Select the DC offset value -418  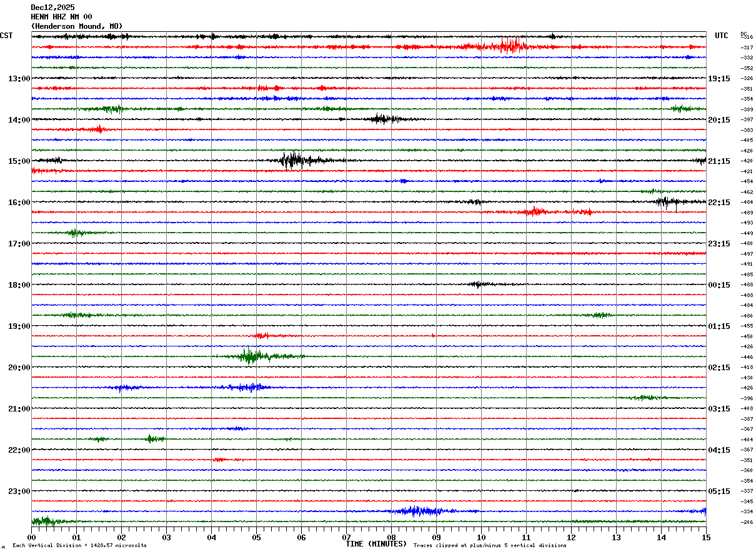click(x=747, y=368)
